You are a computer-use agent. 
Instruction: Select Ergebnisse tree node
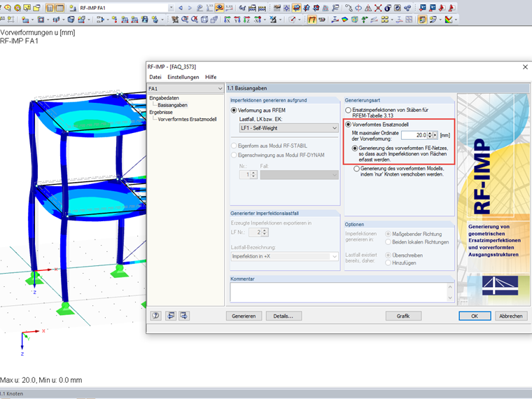(161, 112)
